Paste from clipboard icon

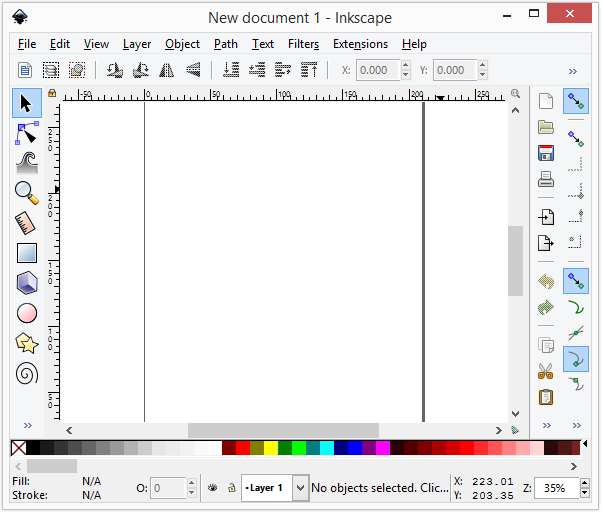[545, 397]
